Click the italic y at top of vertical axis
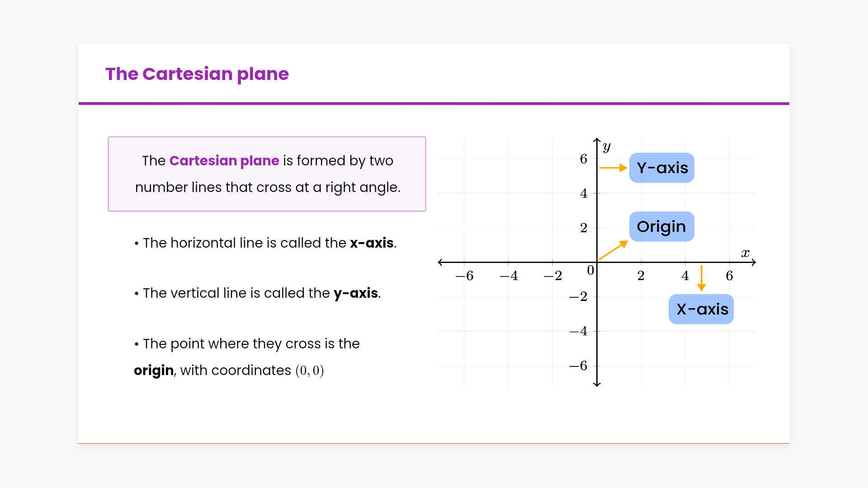Image resolution: width=868 pixels, height=488 pixels. pyautogui.click(x=607, y=146)
